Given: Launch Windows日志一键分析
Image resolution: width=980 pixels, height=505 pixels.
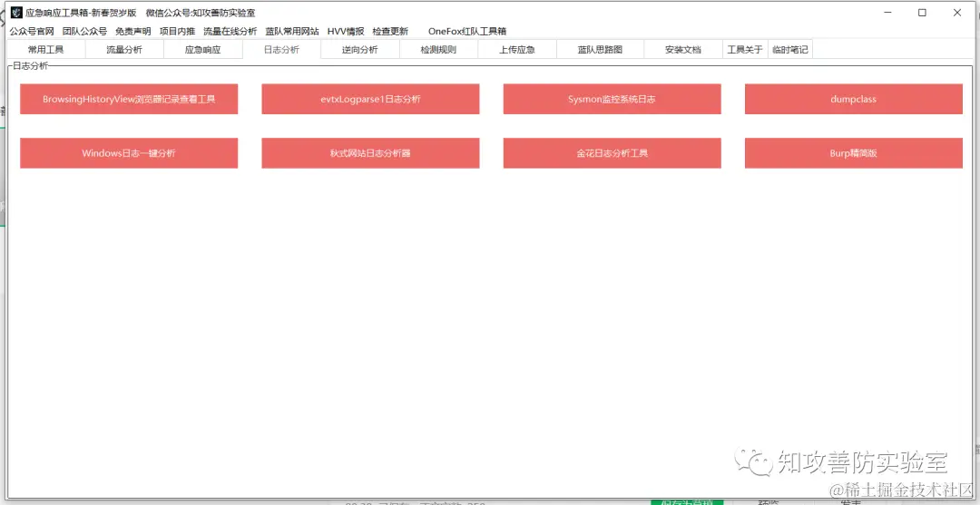Looking at the screenshot, I should pyautogui.click(x=129, y=153).
